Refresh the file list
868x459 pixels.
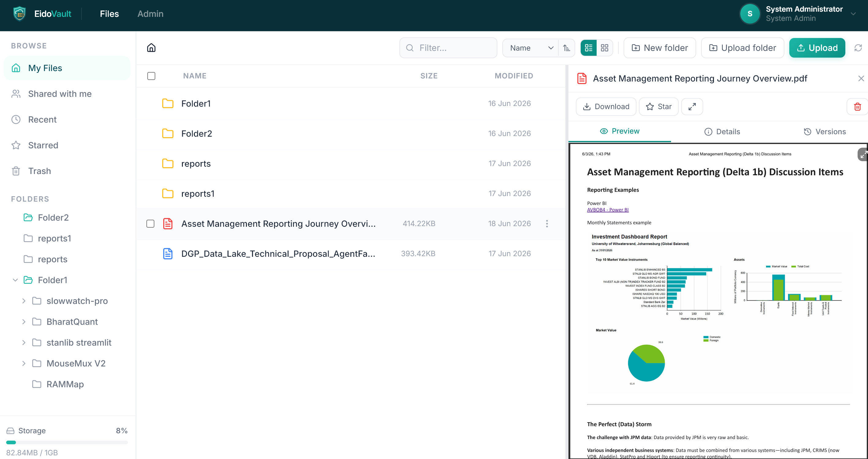pyautogui.click(x=858, y=48)
